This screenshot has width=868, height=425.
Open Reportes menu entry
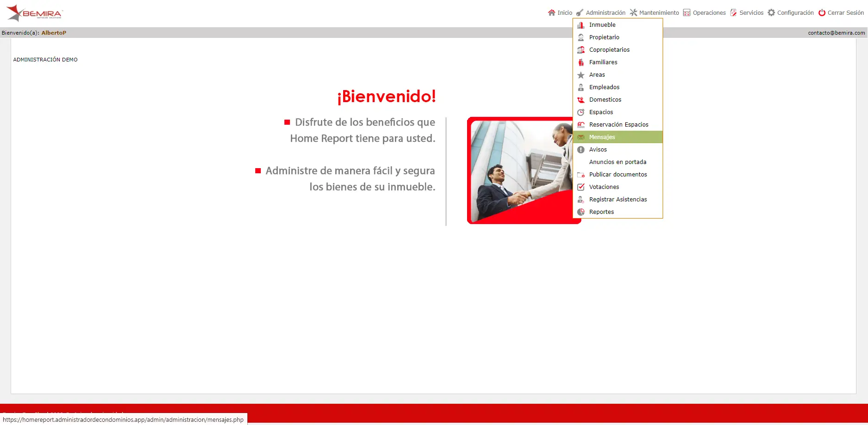[618, 212]
